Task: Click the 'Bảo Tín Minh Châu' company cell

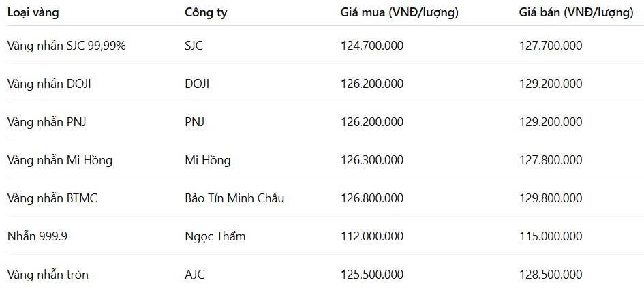Action: click(234, 198)
